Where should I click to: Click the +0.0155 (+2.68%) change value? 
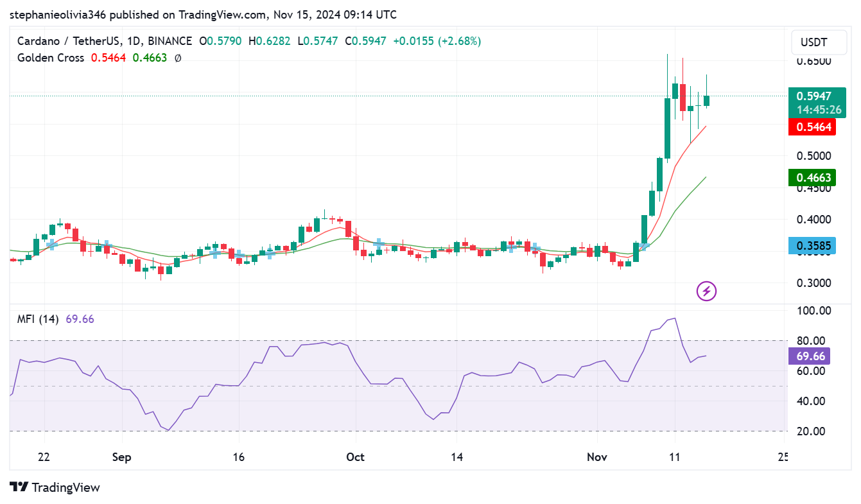click(437, 41)
